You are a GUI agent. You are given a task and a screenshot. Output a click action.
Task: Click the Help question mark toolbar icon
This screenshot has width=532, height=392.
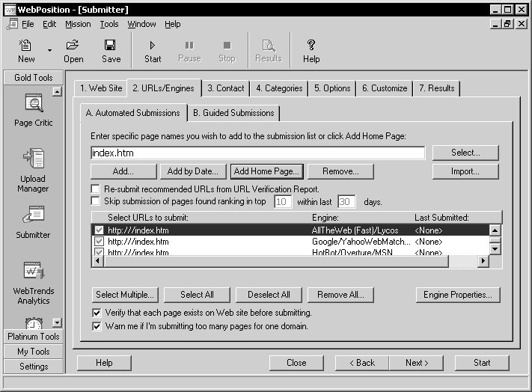(311, 45)
